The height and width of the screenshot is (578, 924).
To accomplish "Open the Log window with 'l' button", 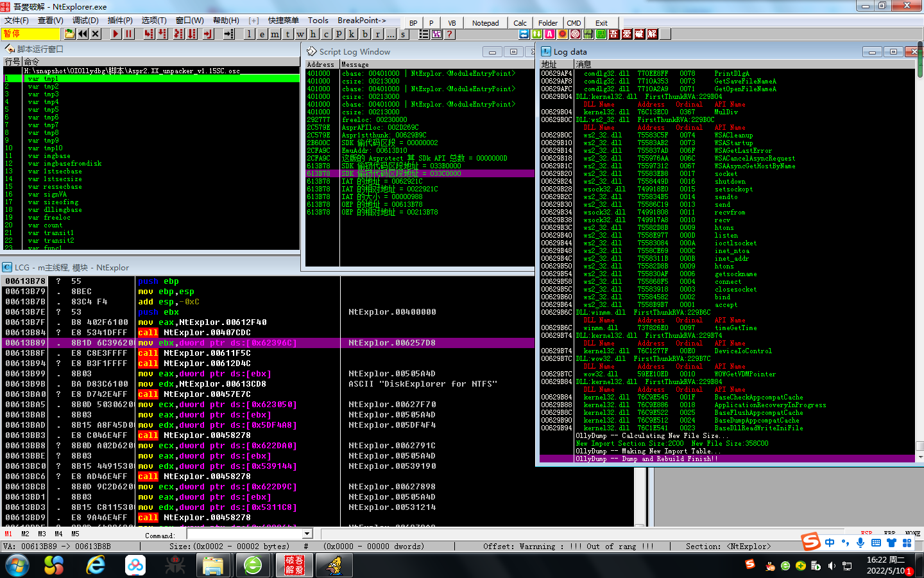I will coord(249,34).
